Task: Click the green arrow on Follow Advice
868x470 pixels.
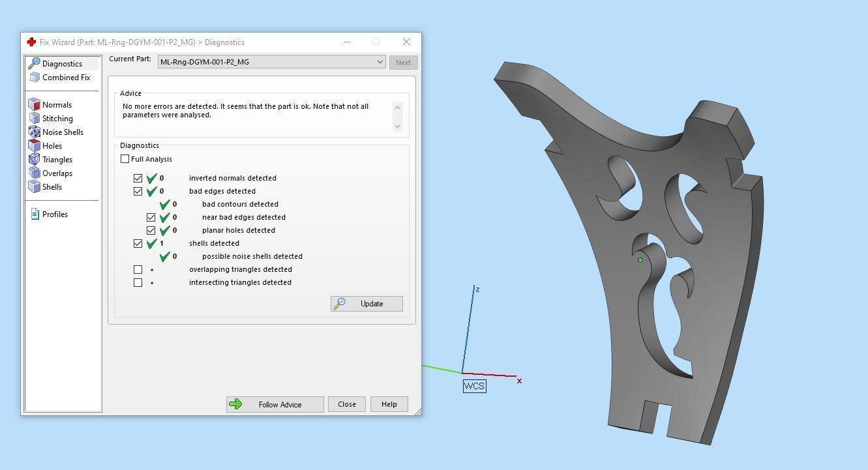Action: tap(236, 404)
